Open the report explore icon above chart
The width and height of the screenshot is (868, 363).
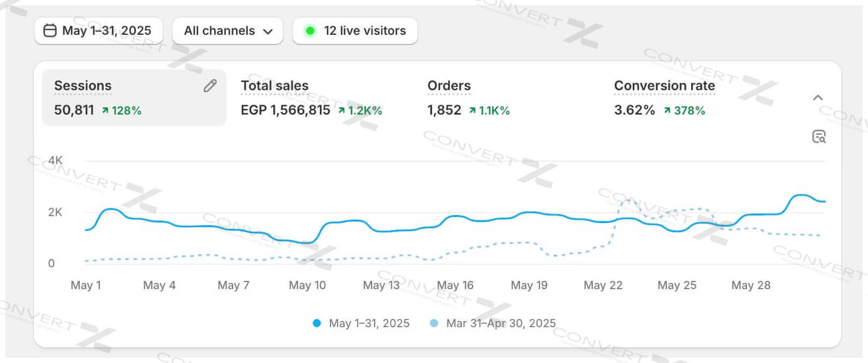819,137
